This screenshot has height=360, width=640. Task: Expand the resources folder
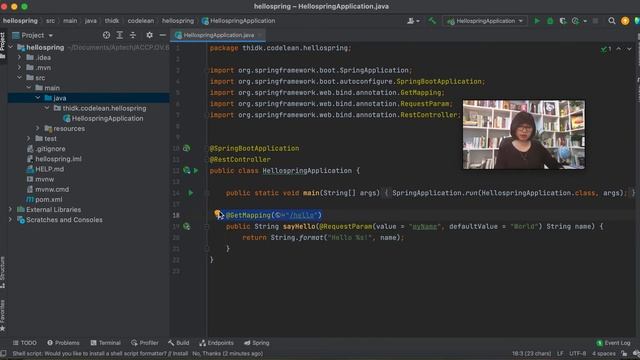coord(38,129)
